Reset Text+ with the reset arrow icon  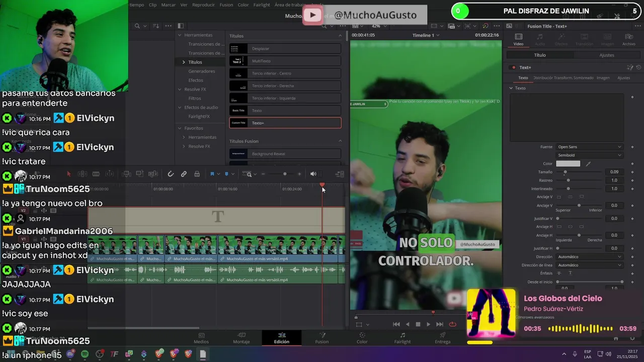pyautogui.click(x=638, y=67)
